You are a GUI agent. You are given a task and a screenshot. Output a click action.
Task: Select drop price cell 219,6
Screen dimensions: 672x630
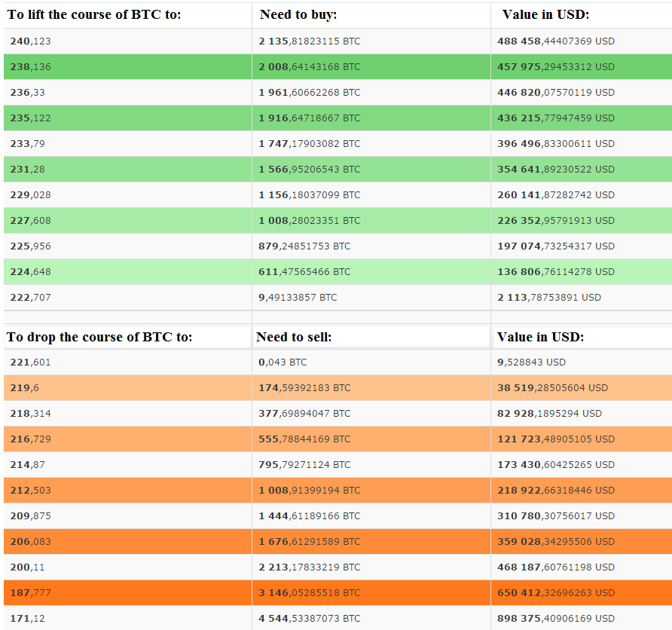pyautogui.click(x=24, y=388)
